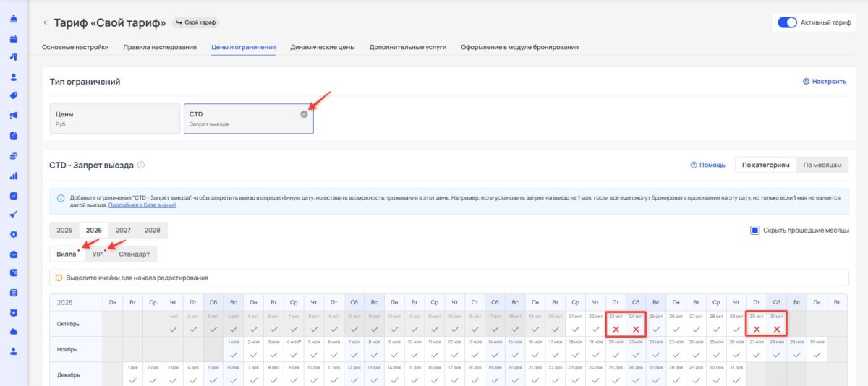The image size is (868, 386).
Task: Open Дополнительные услуги tab
Action: coord(408,47)
